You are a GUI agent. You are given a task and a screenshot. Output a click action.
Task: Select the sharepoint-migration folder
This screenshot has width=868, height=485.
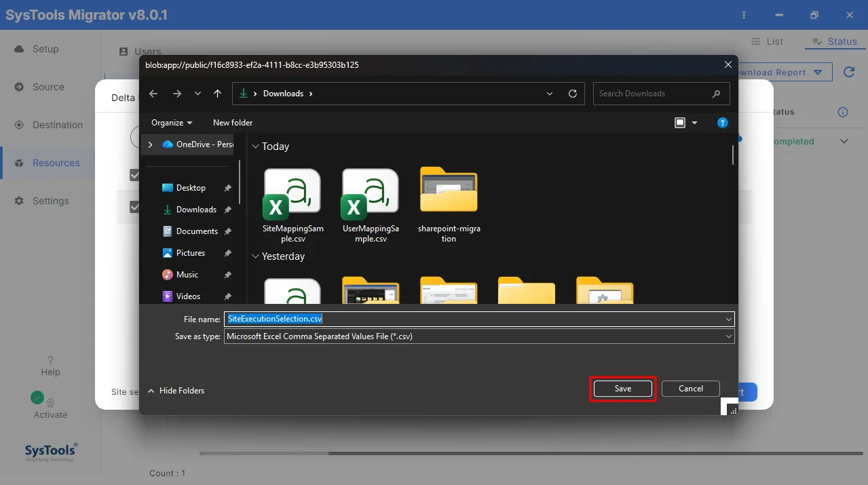[x=449, y=206]
